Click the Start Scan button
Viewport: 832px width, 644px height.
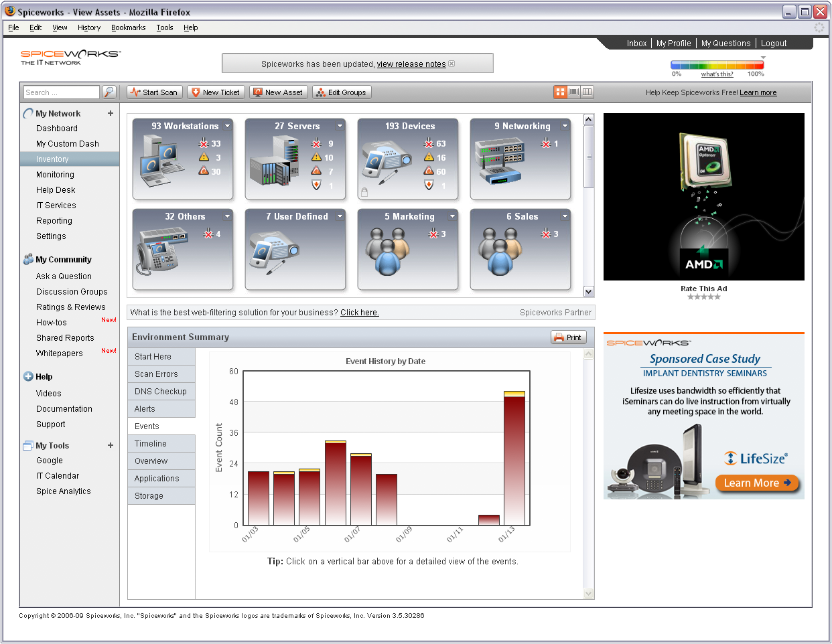click(154, 92)
